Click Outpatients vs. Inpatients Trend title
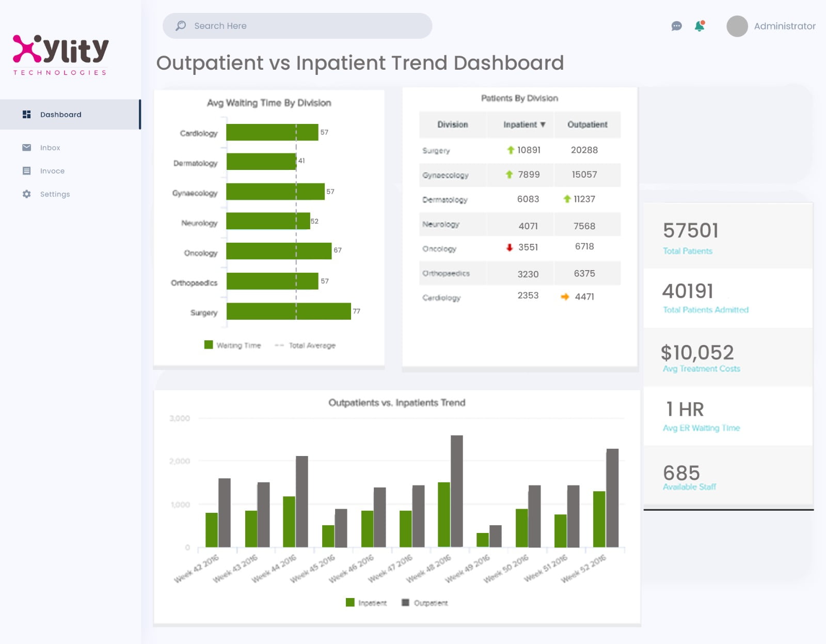 pyautogui.click(x=397, y=403)
